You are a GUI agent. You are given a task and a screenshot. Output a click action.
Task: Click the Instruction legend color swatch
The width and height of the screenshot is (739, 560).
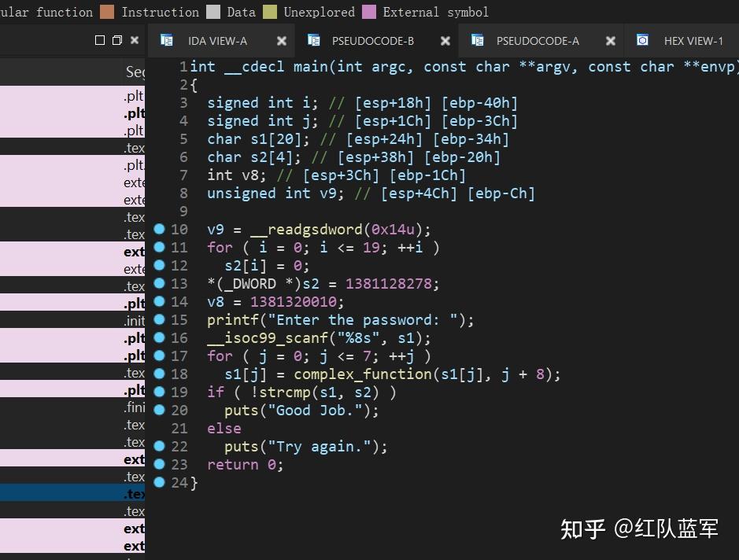107,12
